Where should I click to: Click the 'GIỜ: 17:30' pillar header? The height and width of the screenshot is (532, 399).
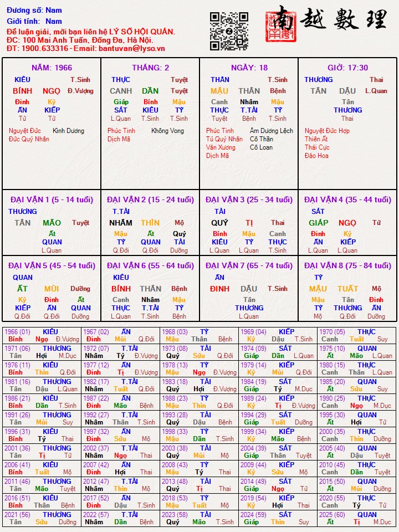tap(348, 68)
